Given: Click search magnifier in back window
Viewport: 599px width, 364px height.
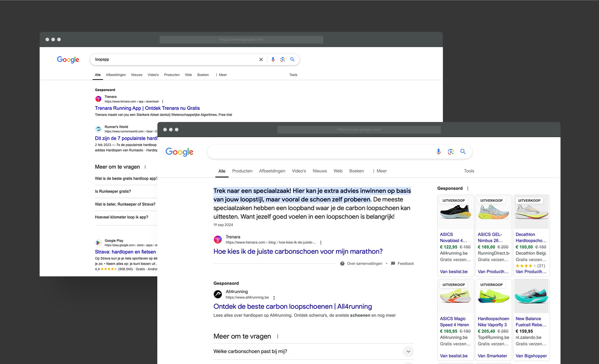Looking at the screenshot, I should click(x=292, y=60).
